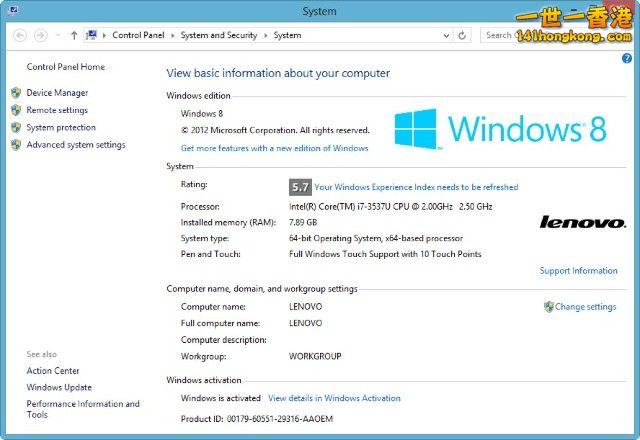Click the shield icon beside Change settings

click(549, 307)
